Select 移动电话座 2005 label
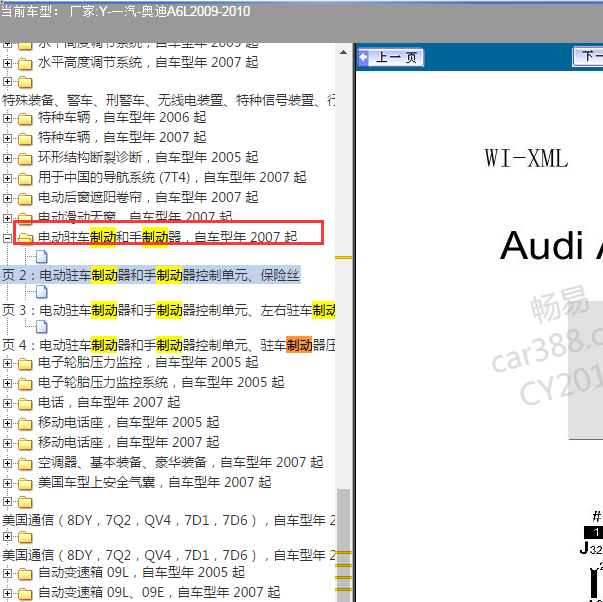 (128, 422)
